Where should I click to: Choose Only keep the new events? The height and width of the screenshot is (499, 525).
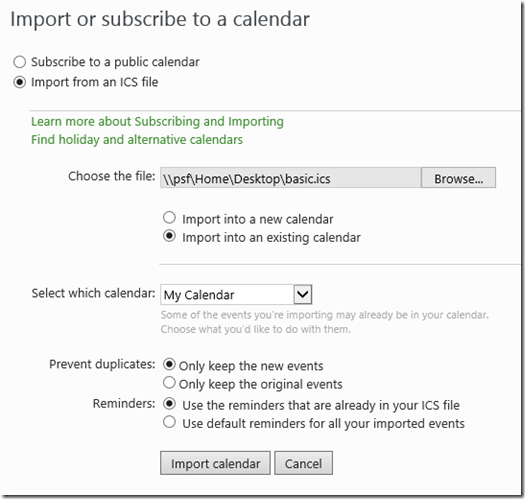tap(169, 364)
